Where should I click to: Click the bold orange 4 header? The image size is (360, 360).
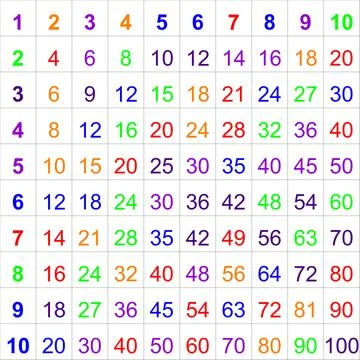(126, 22)
